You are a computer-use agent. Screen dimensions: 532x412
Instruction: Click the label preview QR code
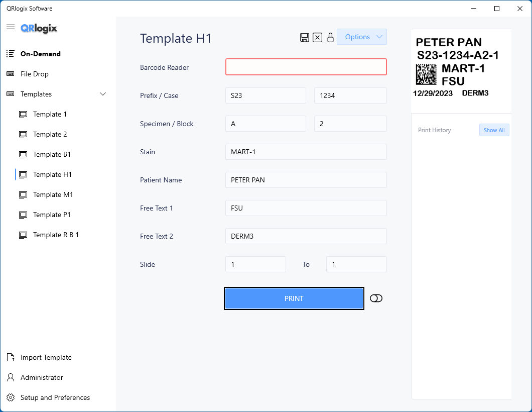click(426, 74)
